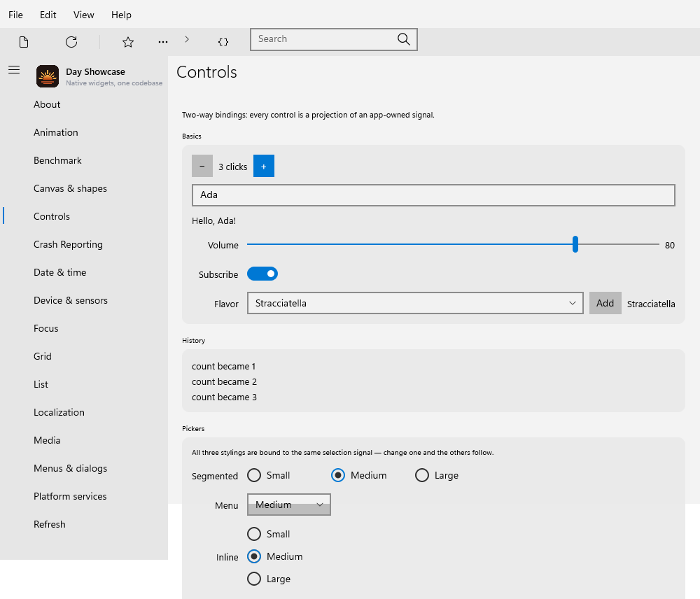Toggle the hamburger navigation menu

tap(14, 70)
